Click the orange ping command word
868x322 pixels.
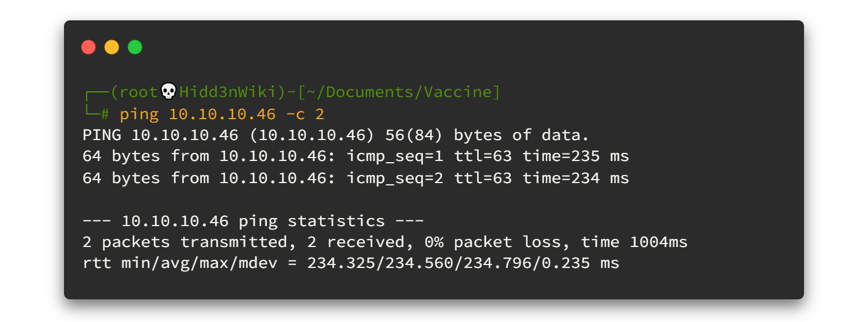[139, 113]
